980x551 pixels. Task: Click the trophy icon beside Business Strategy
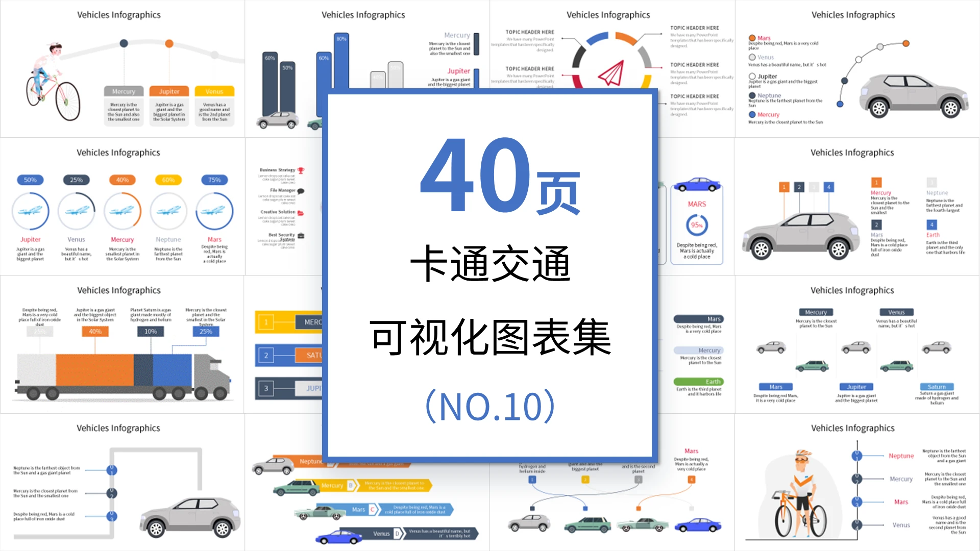tap(301, 170)
